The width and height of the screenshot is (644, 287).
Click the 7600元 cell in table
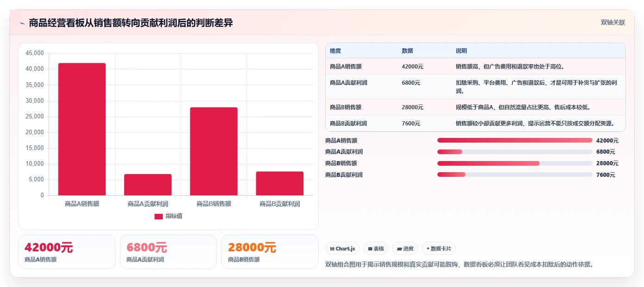click(x=411, y=124)
